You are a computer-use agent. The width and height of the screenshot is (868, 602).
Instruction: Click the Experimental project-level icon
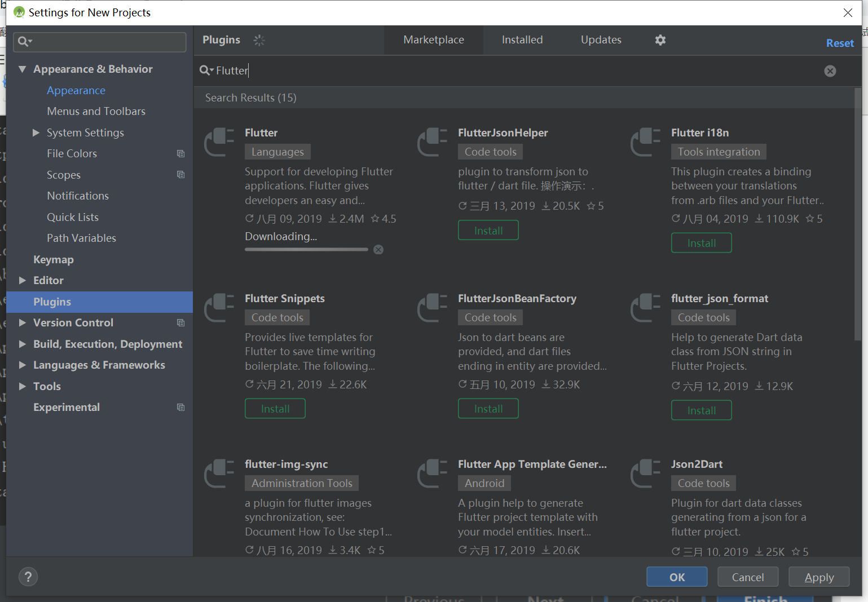pyautogui.click(x=180, y=408)
